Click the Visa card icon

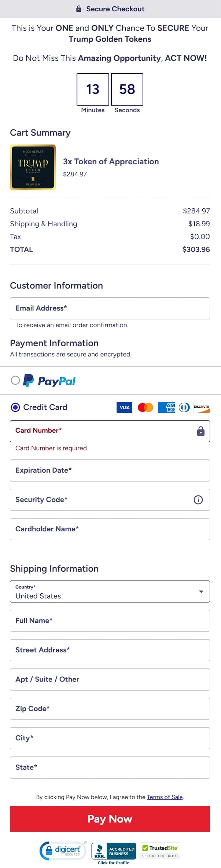click(124, 407)
